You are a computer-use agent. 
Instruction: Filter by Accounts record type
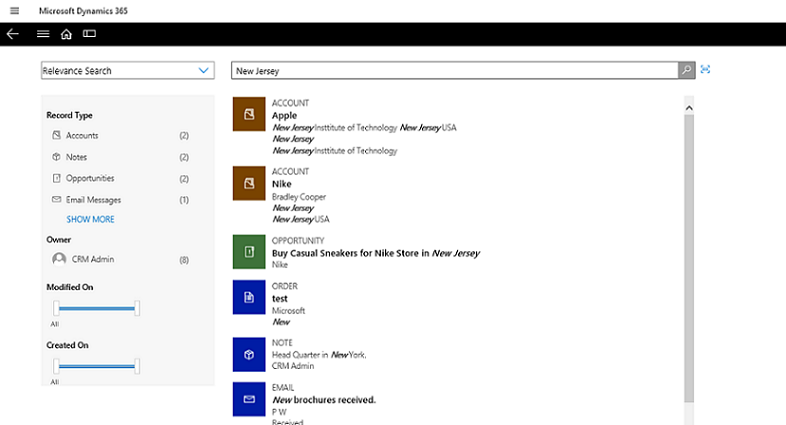(x=120, y=135)
